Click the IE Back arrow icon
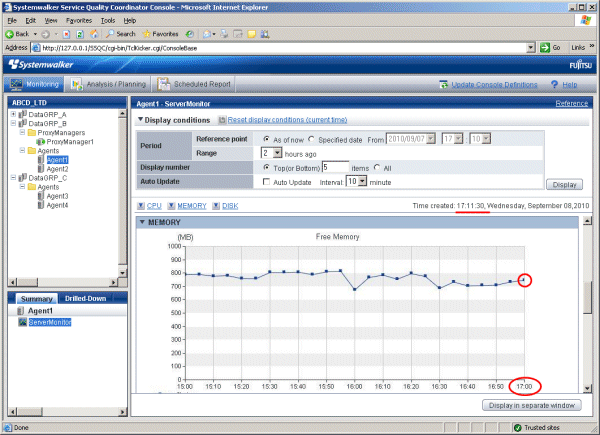Viewport: 600px width, 435px height. [x=10, y=34]
